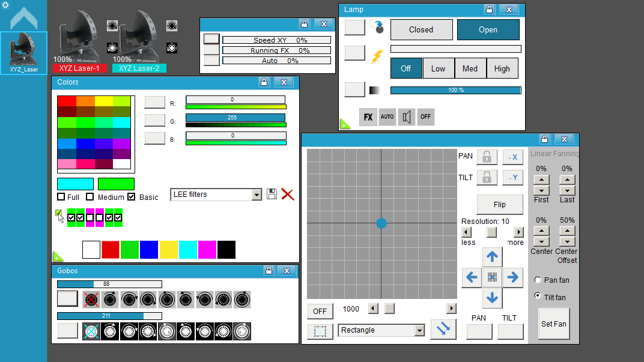Check the Full palette checkbox

[x=61, y=197]
